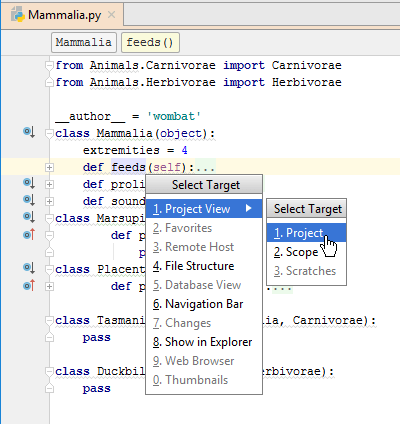Click overriding marker below class Placent line

[x=29, y=285]
